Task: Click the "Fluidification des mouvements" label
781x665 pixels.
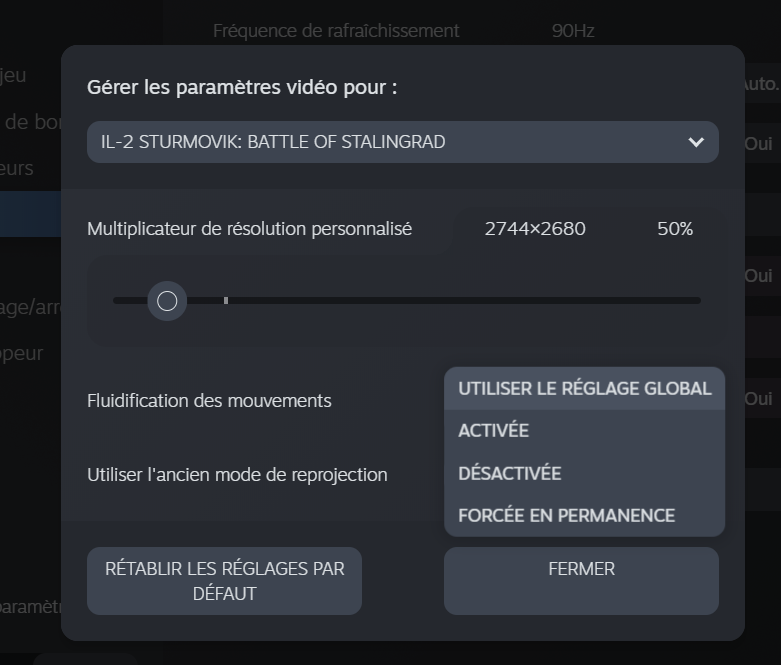Action: (x=209, y=401)
